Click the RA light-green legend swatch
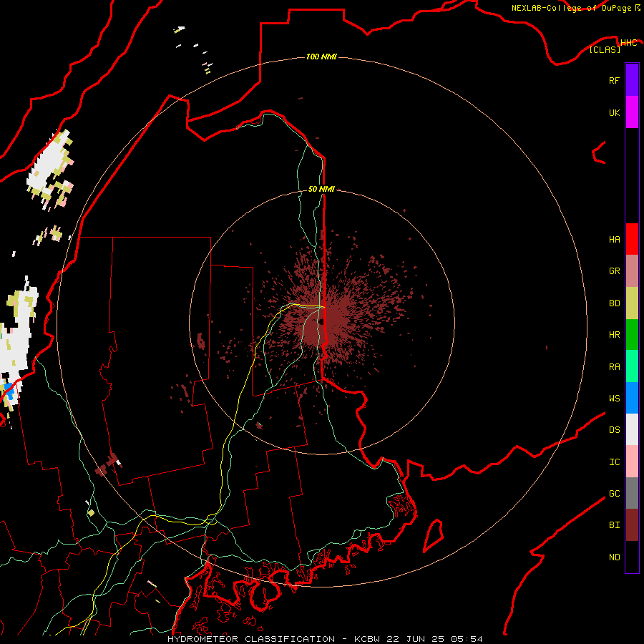This screenshot has height=644, width=644. (632, 366)
